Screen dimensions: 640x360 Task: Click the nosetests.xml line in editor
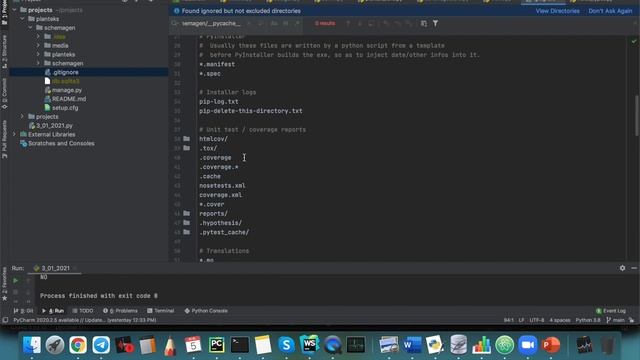222,186
